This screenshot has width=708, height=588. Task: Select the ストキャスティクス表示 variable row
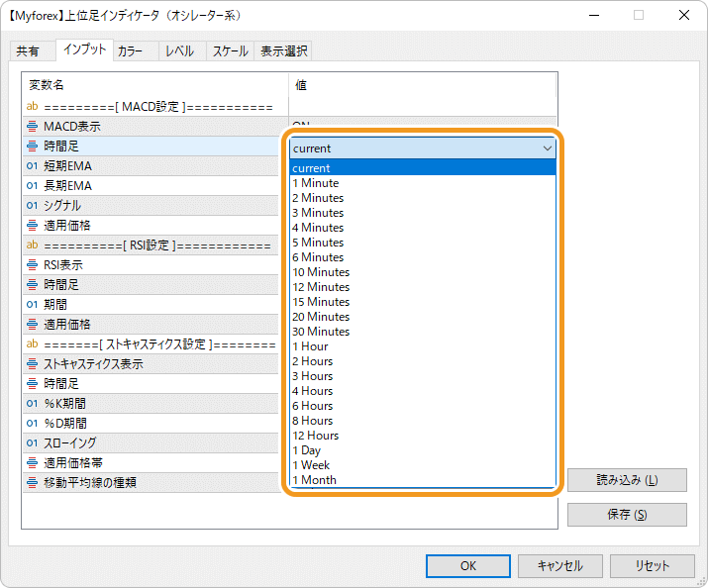pyautogui.click(x=151, y=363)
